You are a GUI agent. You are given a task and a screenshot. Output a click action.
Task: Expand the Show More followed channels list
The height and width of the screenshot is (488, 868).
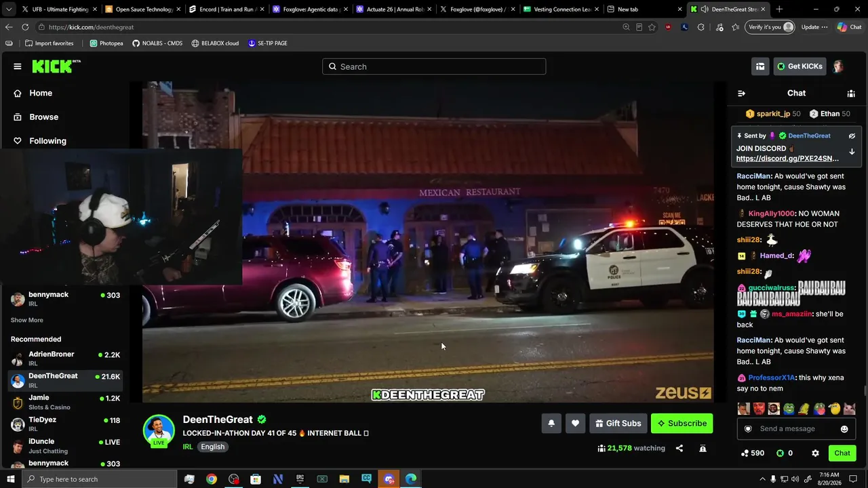[x=26, y=320]
